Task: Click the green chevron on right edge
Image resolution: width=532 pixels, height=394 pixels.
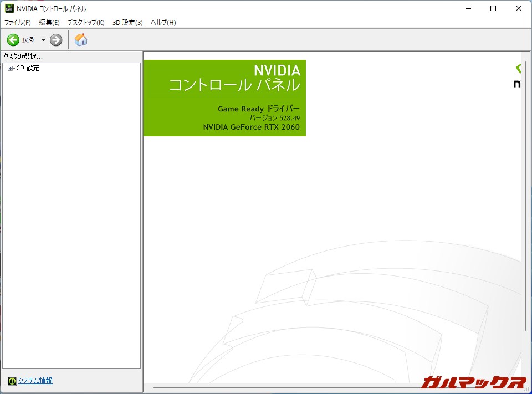Action: coord(518,68)
